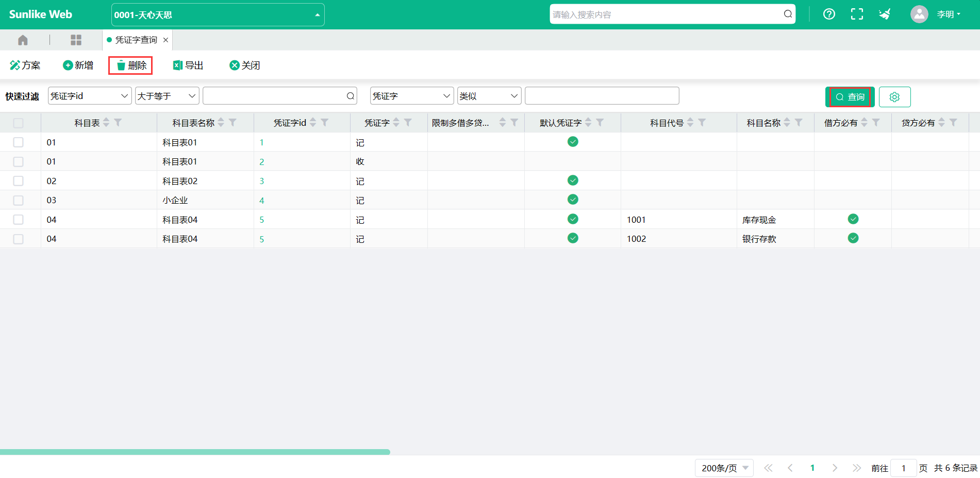Filter the 借方必有 column
980x478 pixels.
tap(876, 123)
